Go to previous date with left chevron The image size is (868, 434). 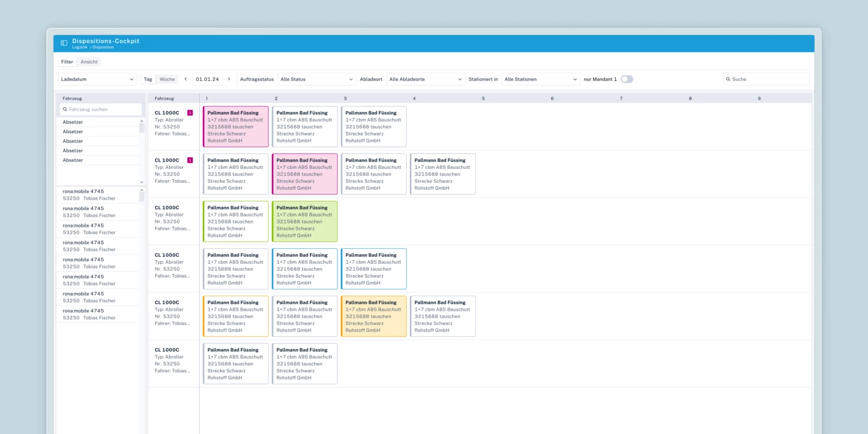186,79
